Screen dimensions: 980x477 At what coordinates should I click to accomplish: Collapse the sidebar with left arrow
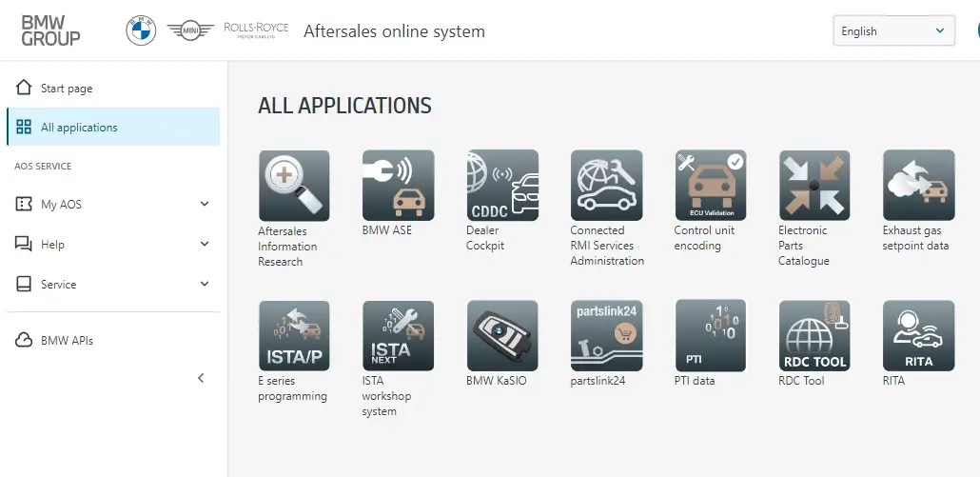[201, 378]
